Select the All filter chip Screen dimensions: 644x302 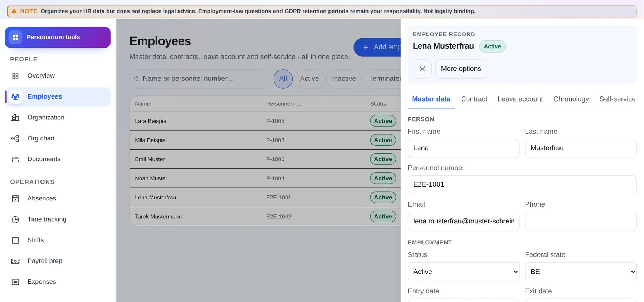point(283,79)
